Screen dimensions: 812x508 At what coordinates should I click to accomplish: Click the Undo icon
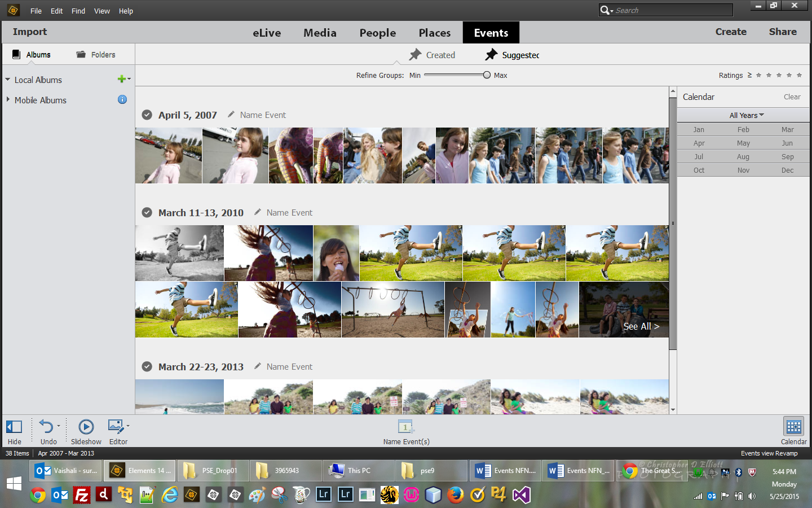pyautogui.click(x=46, y=427)
